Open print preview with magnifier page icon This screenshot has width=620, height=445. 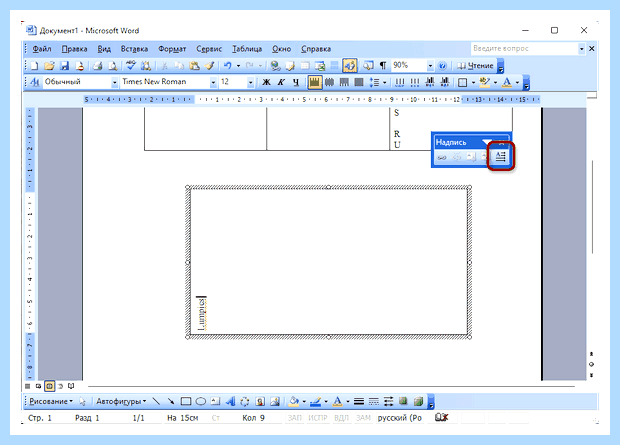[113, 66]
